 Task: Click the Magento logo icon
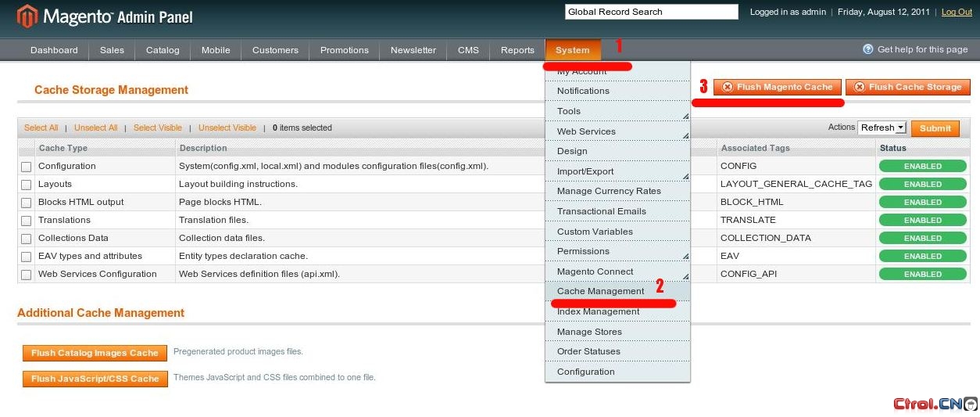(x=27, y=16)
